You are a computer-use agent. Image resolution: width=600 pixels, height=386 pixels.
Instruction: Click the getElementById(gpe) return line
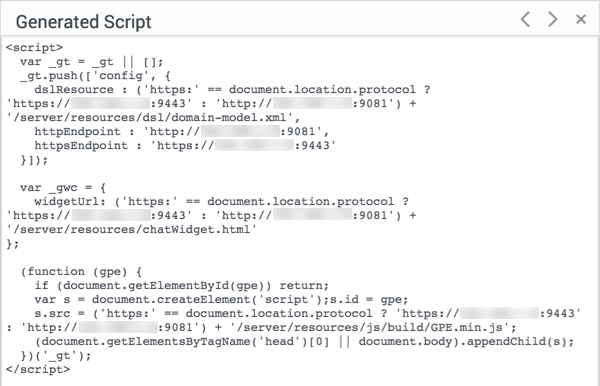point(181,285)
